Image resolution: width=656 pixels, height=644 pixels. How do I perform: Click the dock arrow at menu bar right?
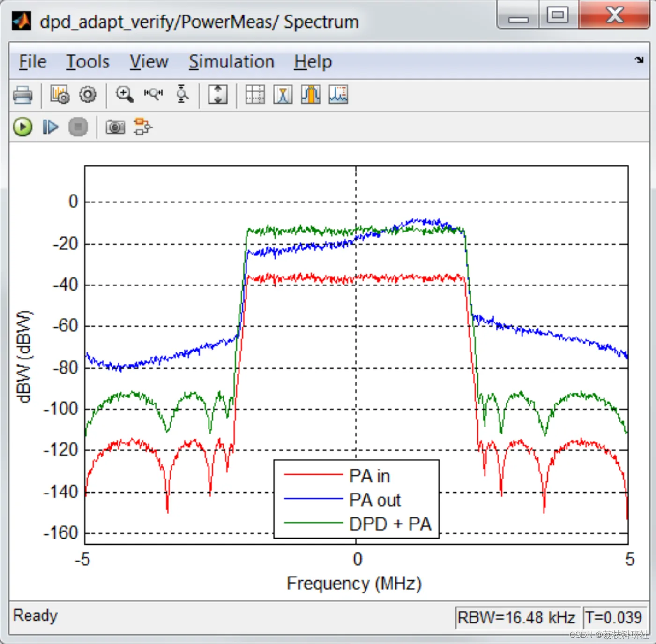pos(639,60)
